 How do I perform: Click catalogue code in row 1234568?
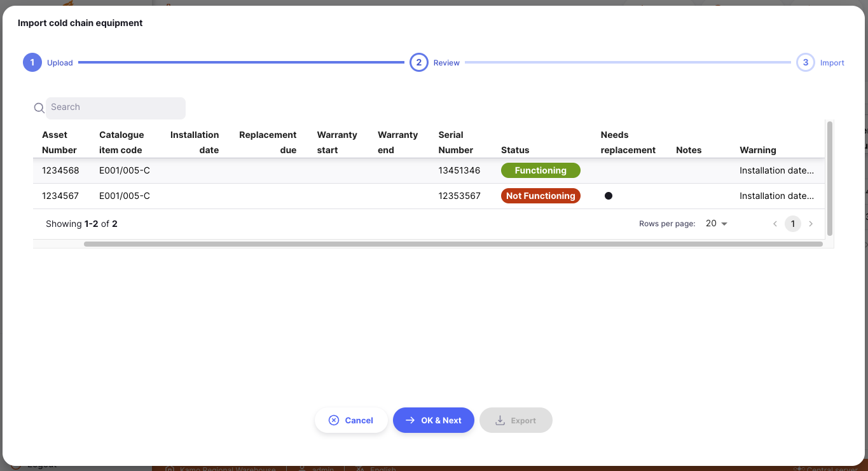click(x=125, y=170)
